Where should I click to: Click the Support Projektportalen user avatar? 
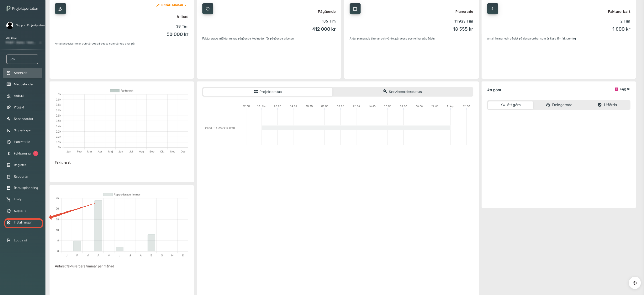pos(10,25)
